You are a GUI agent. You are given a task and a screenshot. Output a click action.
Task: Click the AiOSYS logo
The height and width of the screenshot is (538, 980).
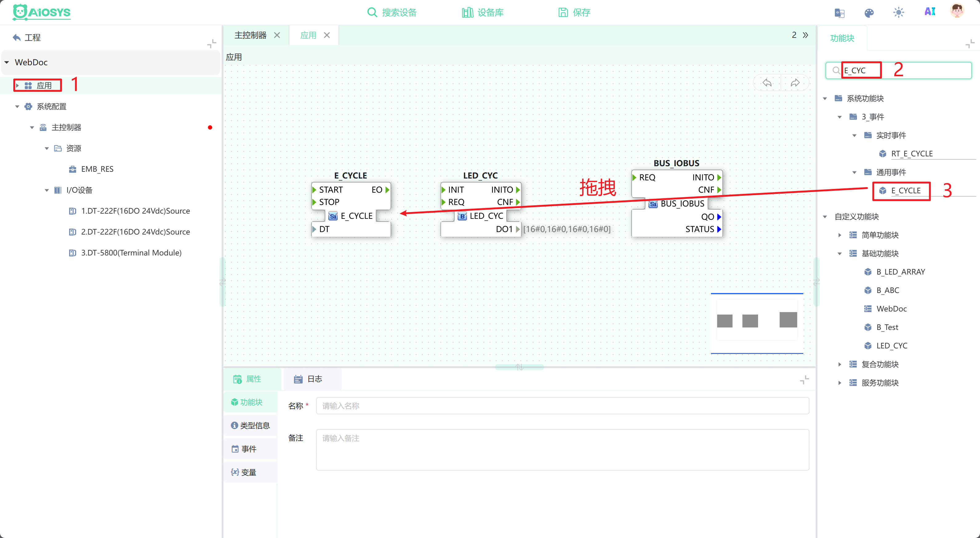click(x=42, y=12)
